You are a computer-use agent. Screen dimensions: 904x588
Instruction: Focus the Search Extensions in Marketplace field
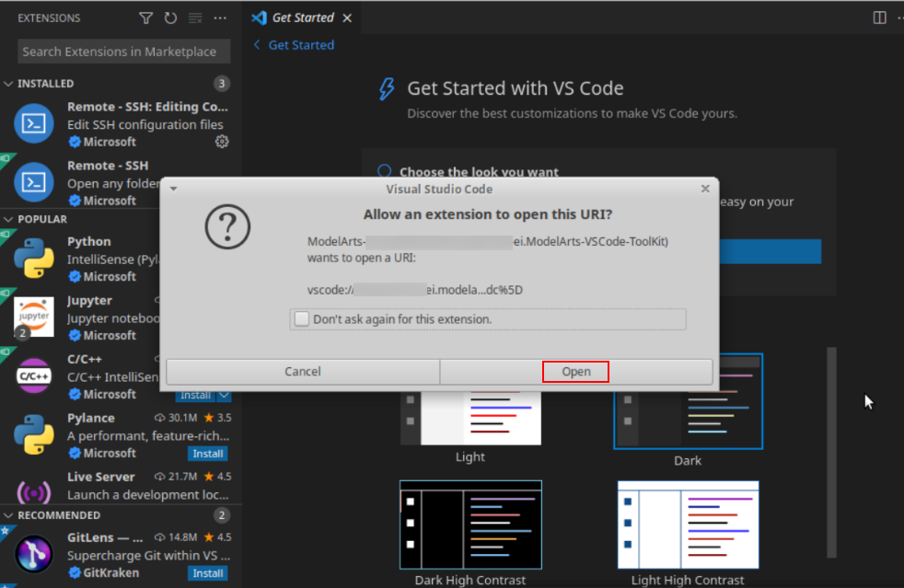point(124,52)
